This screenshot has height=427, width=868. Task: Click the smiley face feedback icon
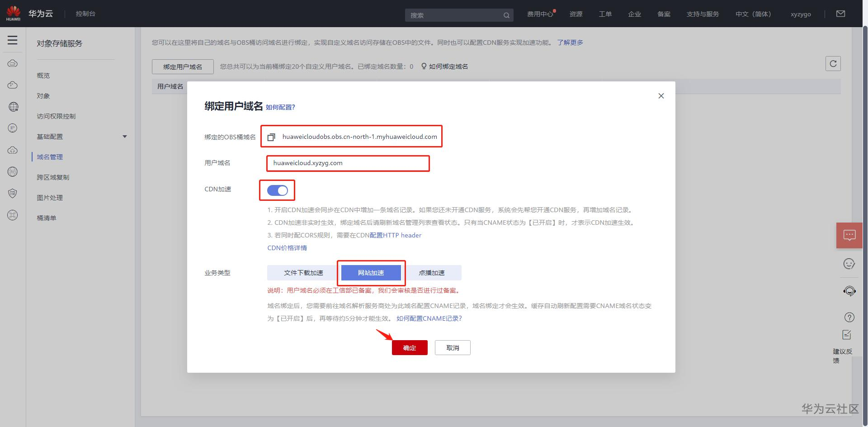(x=849, y=264)
